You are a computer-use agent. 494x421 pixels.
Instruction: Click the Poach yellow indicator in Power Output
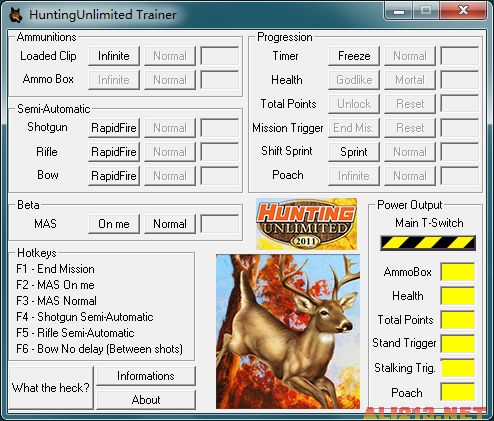[x=458, y=392]
